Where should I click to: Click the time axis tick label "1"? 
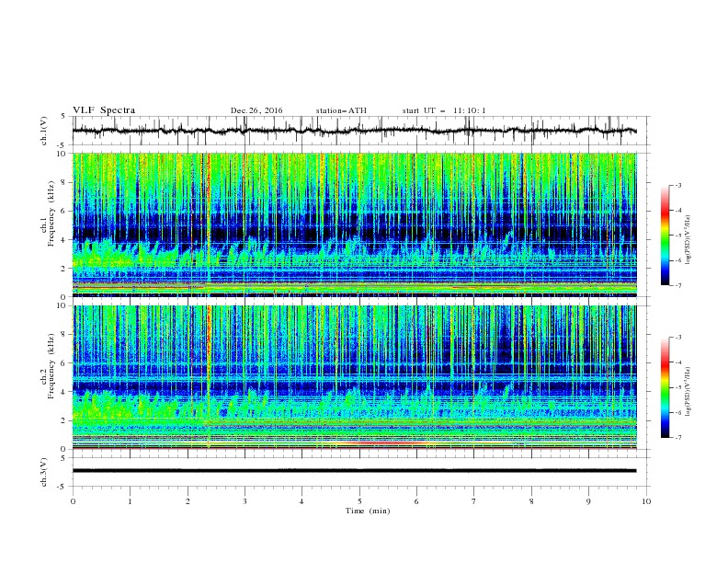click(130, 501)
